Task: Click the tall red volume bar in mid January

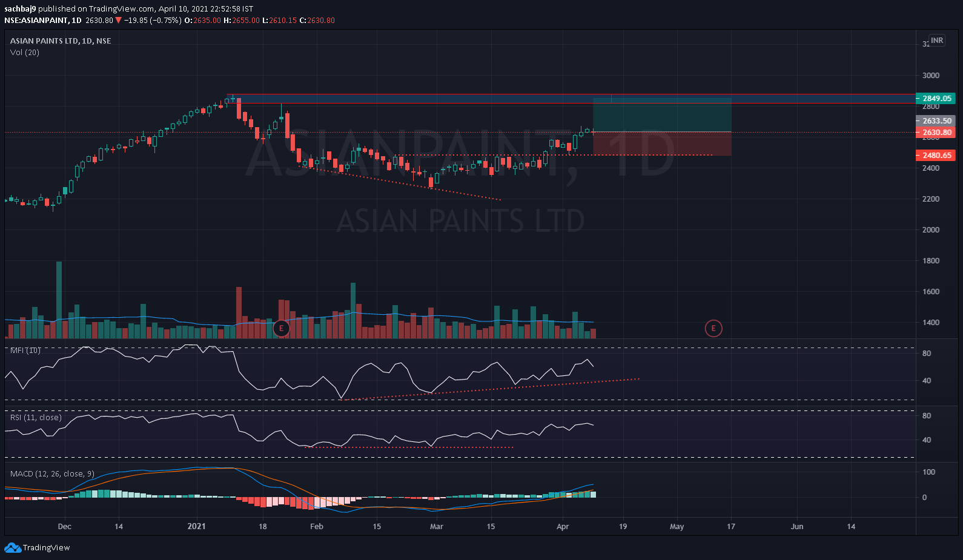Action: 239,312
